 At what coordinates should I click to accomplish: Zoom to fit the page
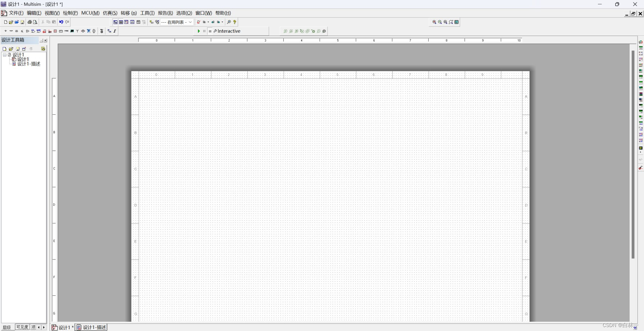[451, 22]
